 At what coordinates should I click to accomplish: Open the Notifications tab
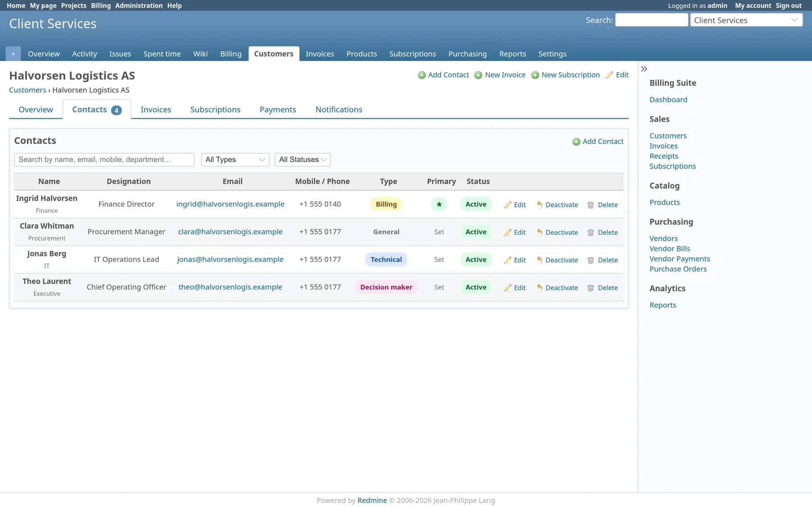pos(339,109)
